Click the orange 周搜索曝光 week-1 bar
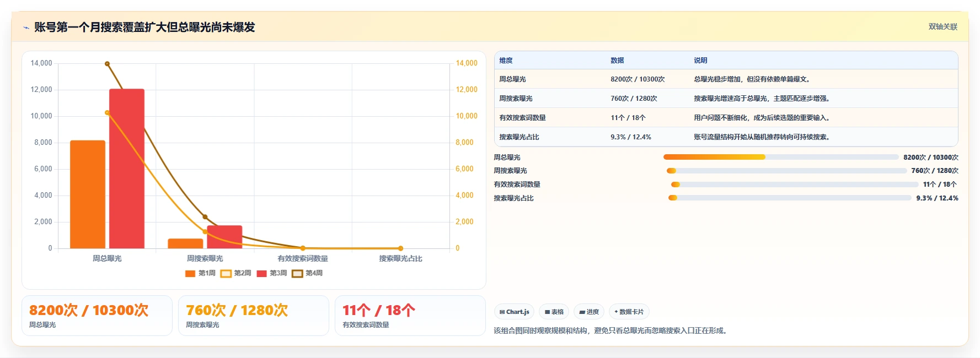Screen dimensions: 980x358 [185, 243]
